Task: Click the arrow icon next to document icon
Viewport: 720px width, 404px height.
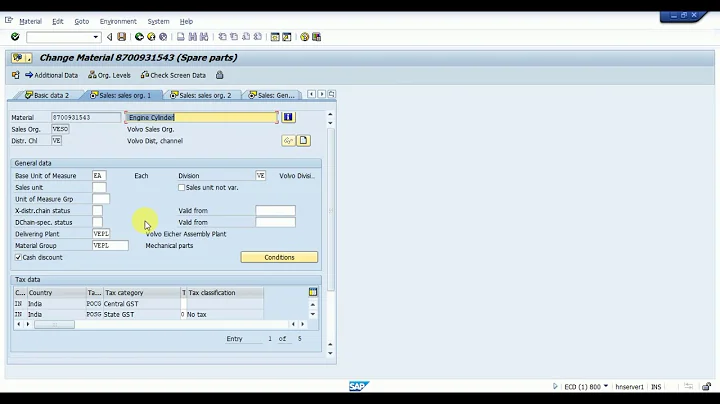Action: coord(288,140)
